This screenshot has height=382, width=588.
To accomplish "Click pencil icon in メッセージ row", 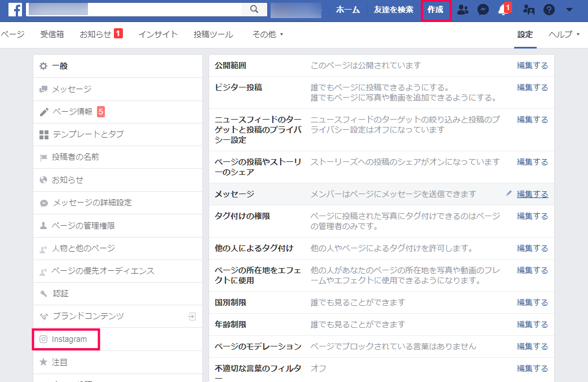I will 509,194.
